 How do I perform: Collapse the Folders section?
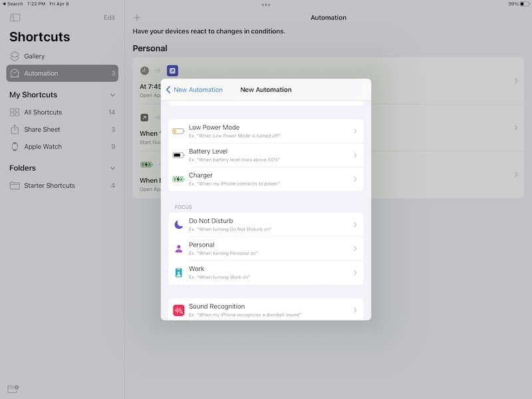point(112,168)
